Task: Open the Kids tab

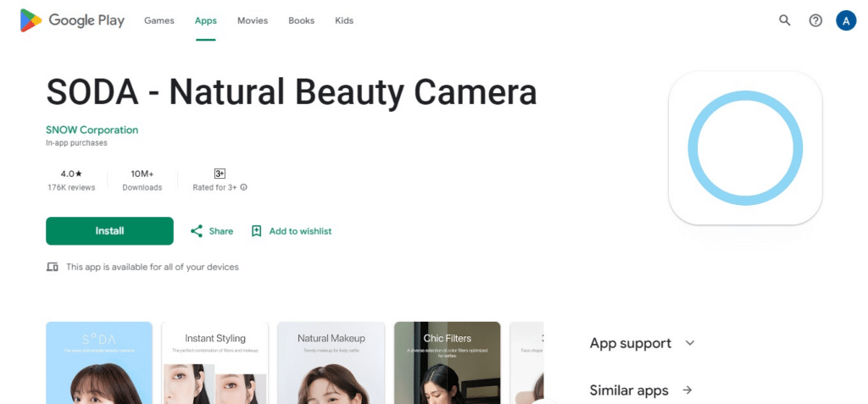Action: pyautogui.click(x=344, y=20)
